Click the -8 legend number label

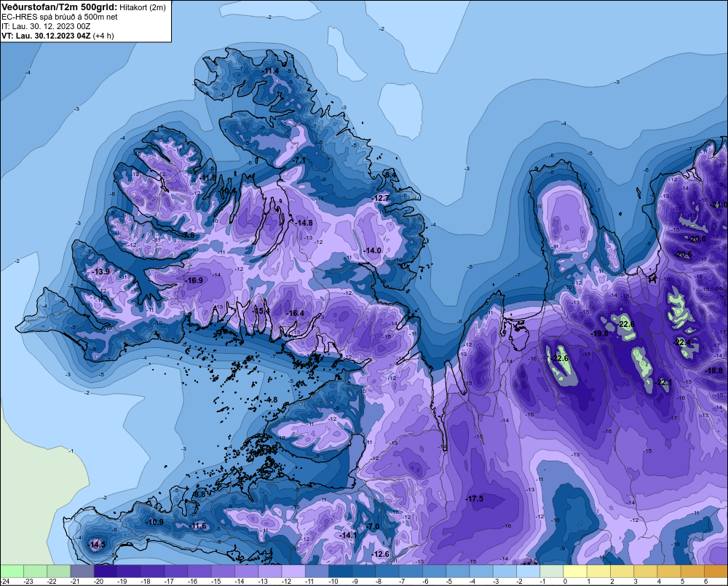click(x=379, y=582)
